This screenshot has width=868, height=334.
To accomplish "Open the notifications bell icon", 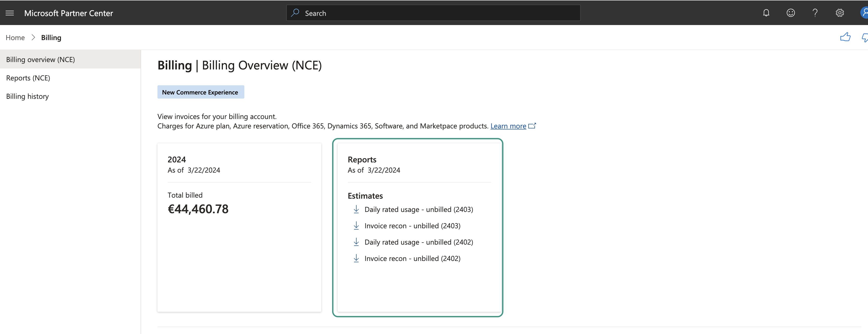I will click(x=766, y=13).
